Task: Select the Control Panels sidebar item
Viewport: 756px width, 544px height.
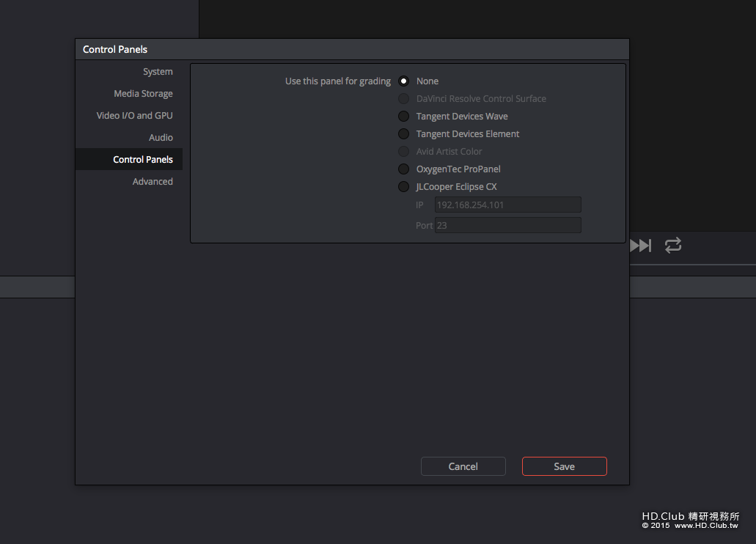Action: pyautogui.click(x=129, y=160)
